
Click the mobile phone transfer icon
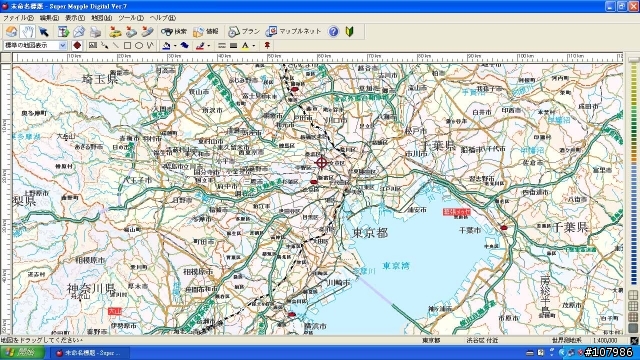coord(147,31)
